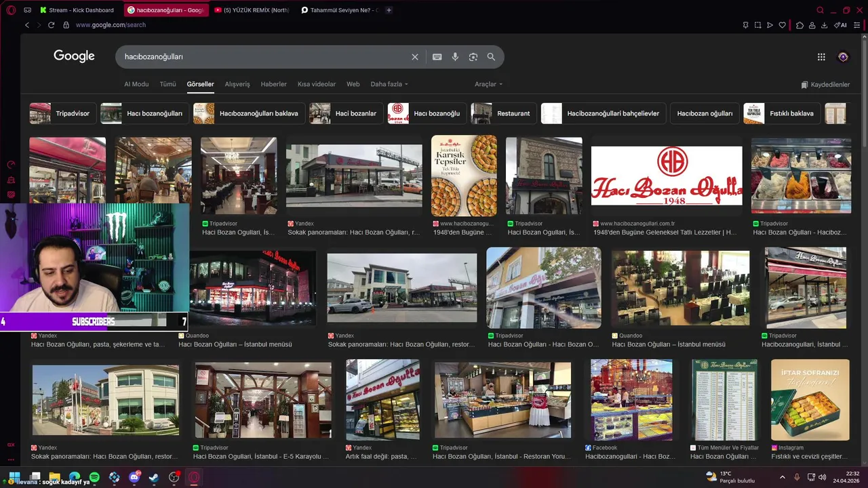Open Edge browser from the taskbar

tap(75, 477)
